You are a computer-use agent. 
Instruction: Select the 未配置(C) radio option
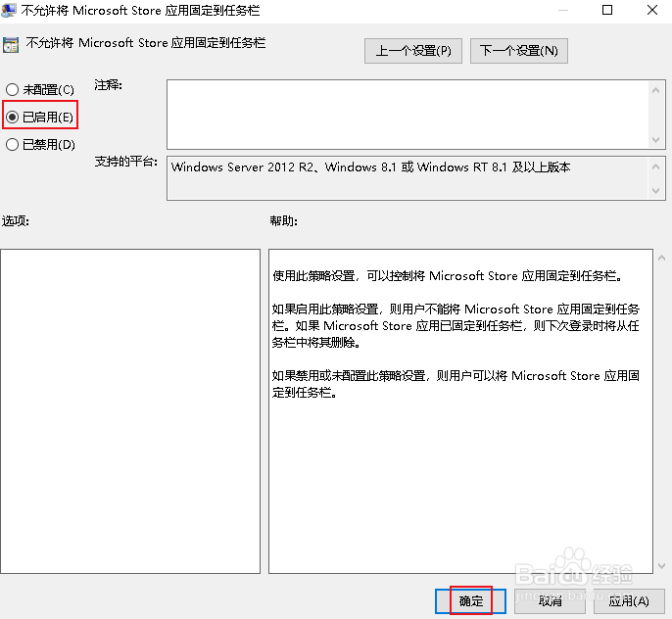pos(40,89)
